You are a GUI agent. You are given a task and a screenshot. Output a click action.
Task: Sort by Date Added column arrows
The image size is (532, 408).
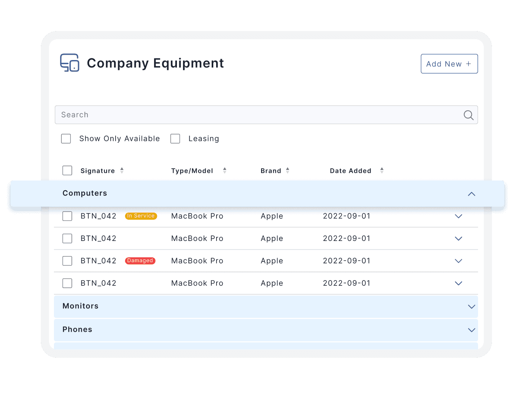[x=382, y=171]
